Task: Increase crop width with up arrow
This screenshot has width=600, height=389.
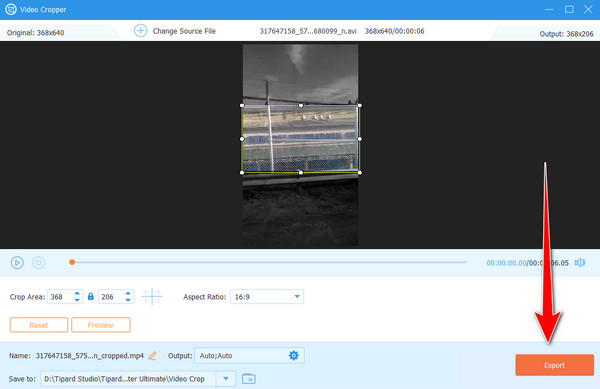Action: coord(77,293)
